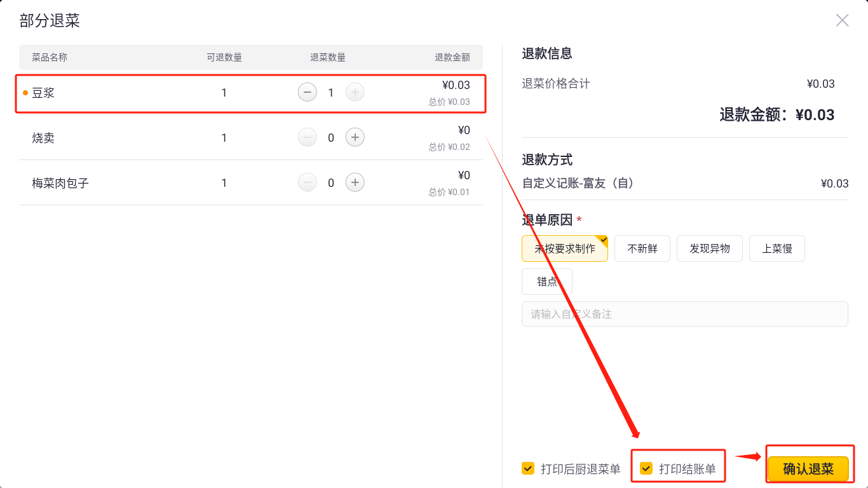The image size is (868, 488).
Task: Click the minus button for 梅菜肉包子
Action: coord(307,183)
